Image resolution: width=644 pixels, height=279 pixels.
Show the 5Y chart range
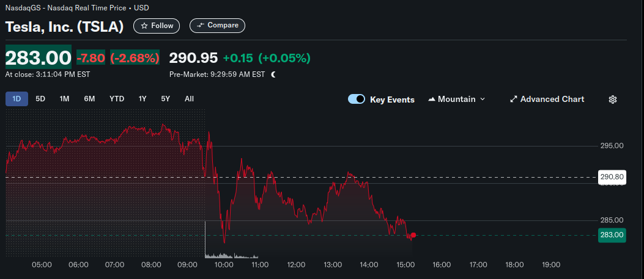(166, 99)
